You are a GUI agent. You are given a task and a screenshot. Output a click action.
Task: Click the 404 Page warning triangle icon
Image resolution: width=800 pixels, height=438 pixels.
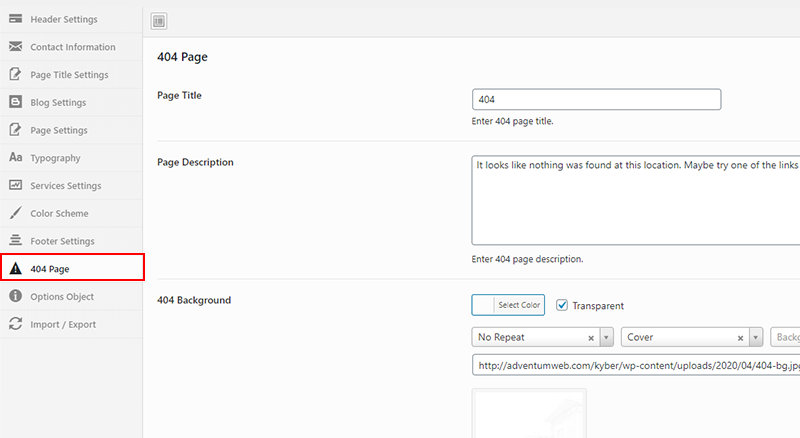[16, 268]
